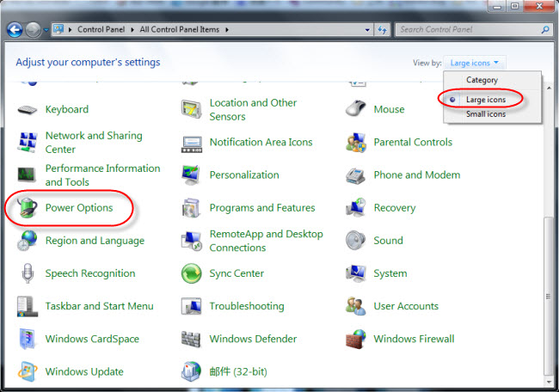Open RemoteApp and Desktop Connections icon
This screenshot has width=559, height=392.
[192, 241]
